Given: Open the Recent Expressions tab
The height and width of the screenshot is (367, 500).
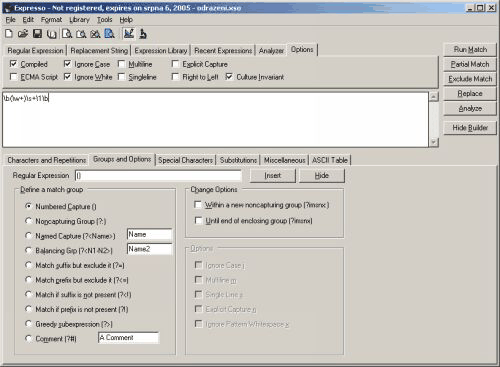Looking at the screenshot, I should point(223,51).
